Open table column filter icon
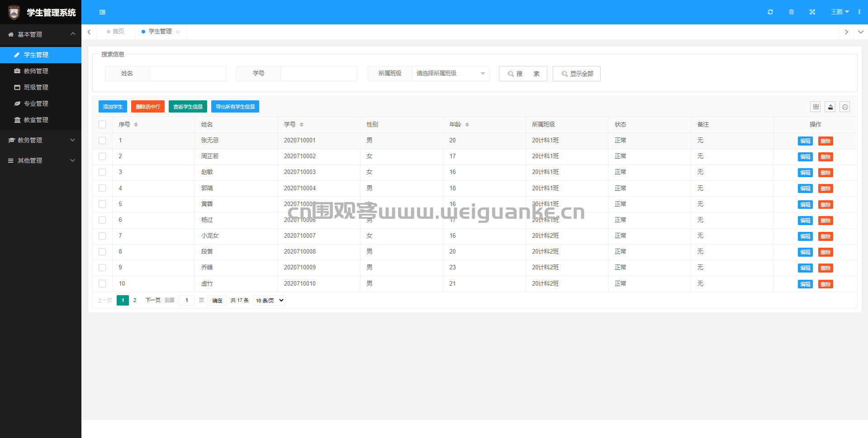This screenshot has height=438, width=868. [x=816, y=107]
